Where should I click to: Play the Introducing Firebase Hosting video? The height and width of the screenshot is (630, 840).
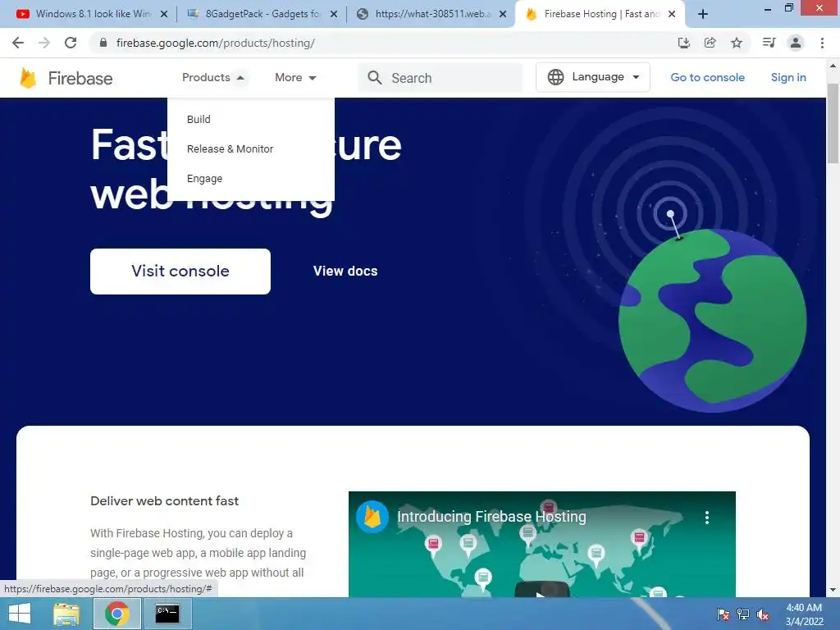pyautogui.click(x=541, y=590)
